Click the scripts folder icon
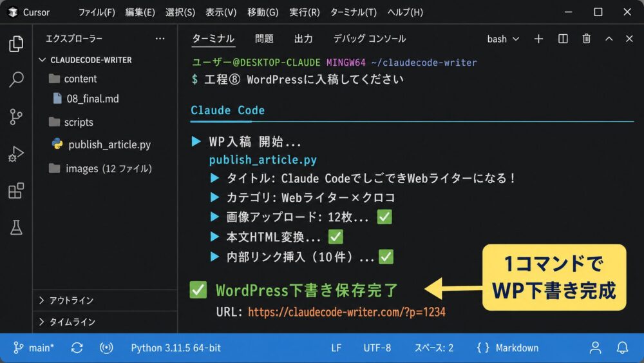Viewport: 644px width, 363px height. point(54,122)
